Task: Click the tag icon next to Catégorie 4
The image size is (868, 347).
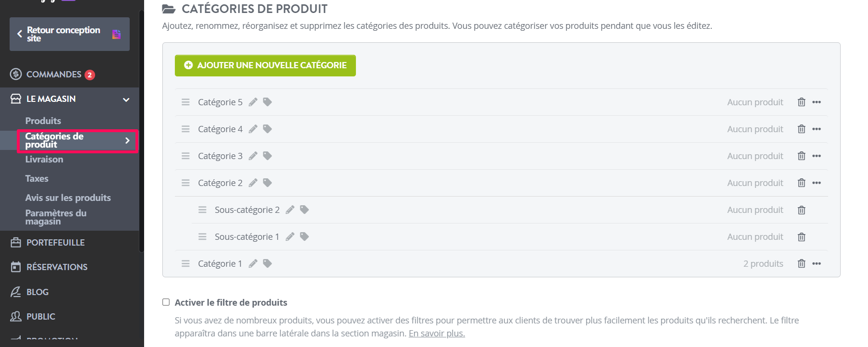Action: (x=268, y=129)
